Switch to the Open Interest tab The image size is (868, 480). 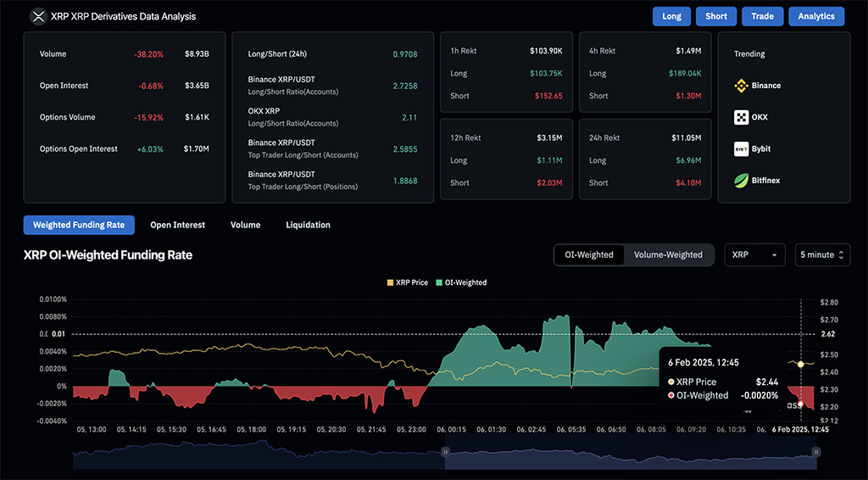point(178,225)
